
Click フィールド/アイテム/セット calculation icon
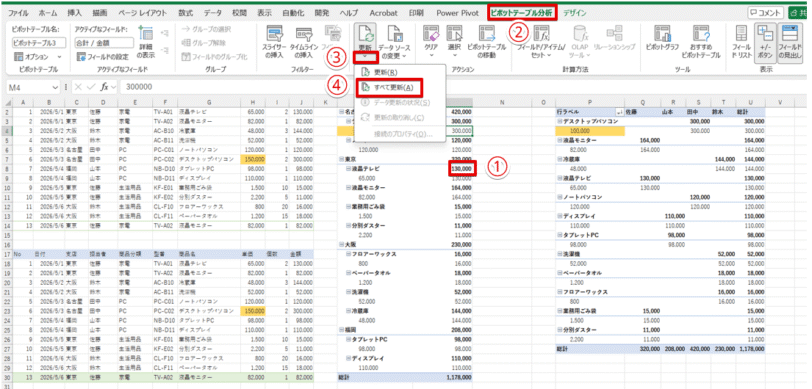tap(542, 33)
